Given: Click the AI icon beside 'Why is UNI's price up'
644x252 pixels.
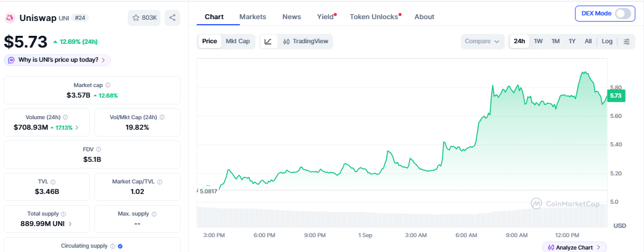Looking at the screenshot, I should (11, 60).
